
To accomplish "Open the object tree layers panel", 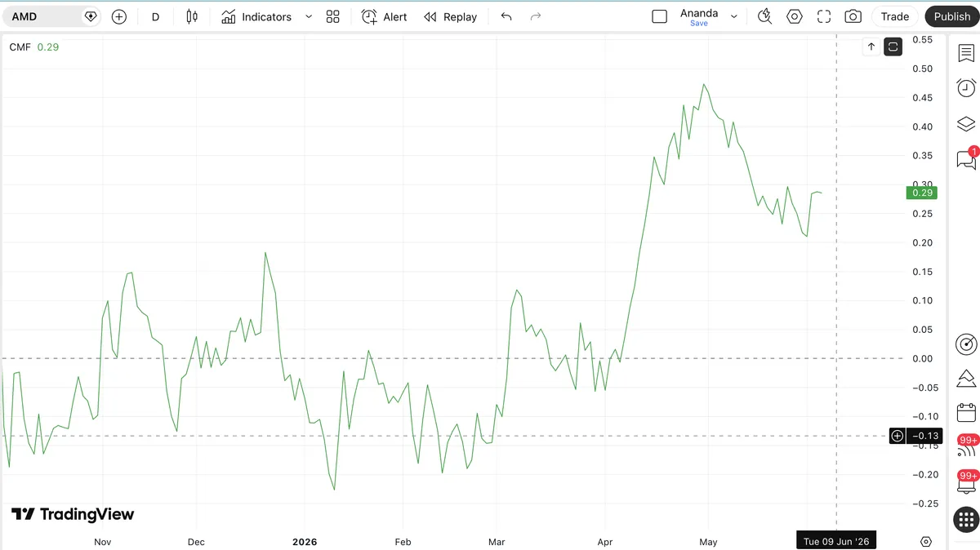I will click(966, 124).
